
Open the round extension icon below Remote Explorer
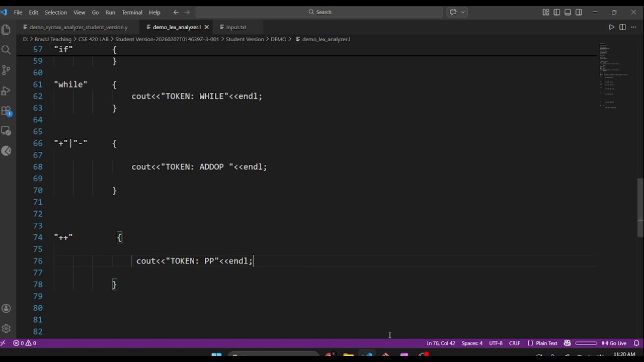click(x=7, y=151)
